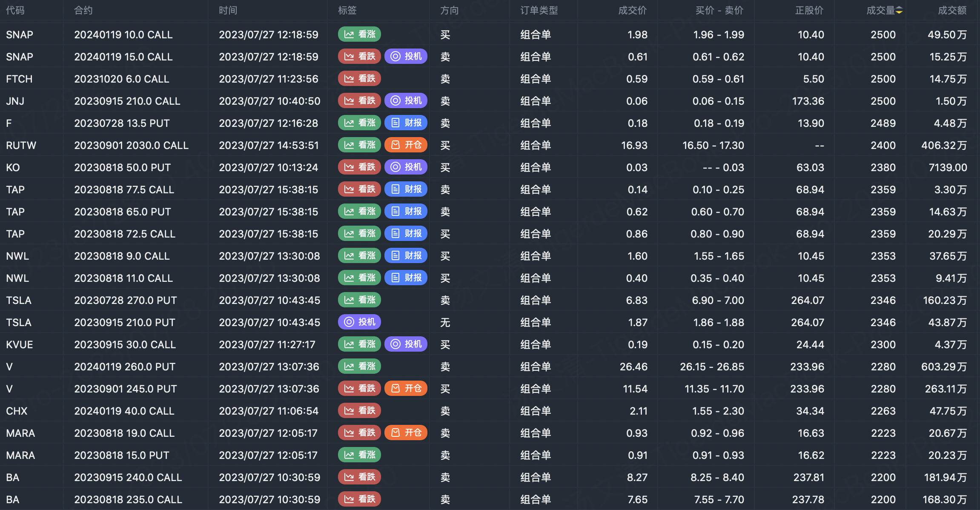Click turnover value 7139.00
Screen dimensions: 980x510
tap(948, 167)
